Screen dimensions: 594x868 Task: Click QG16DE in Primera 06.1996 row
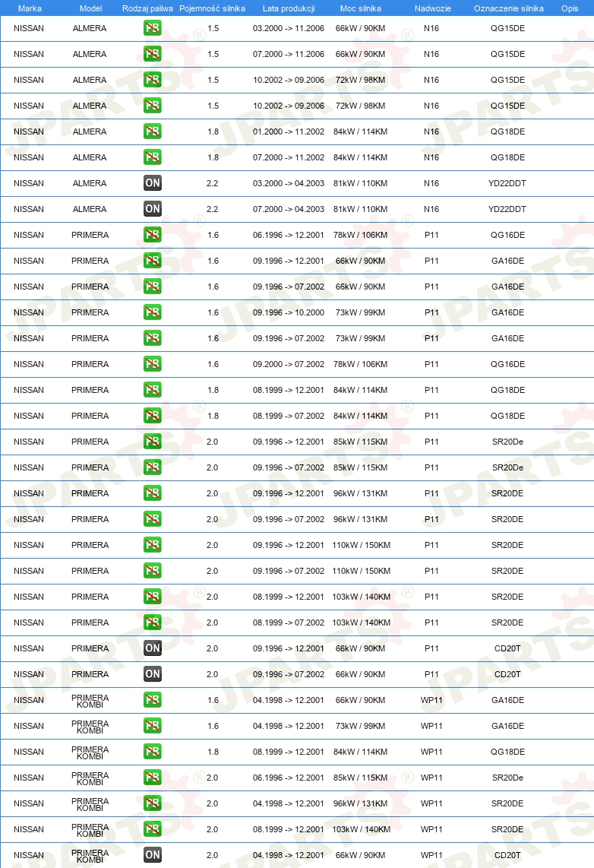[x=507, y=236]
